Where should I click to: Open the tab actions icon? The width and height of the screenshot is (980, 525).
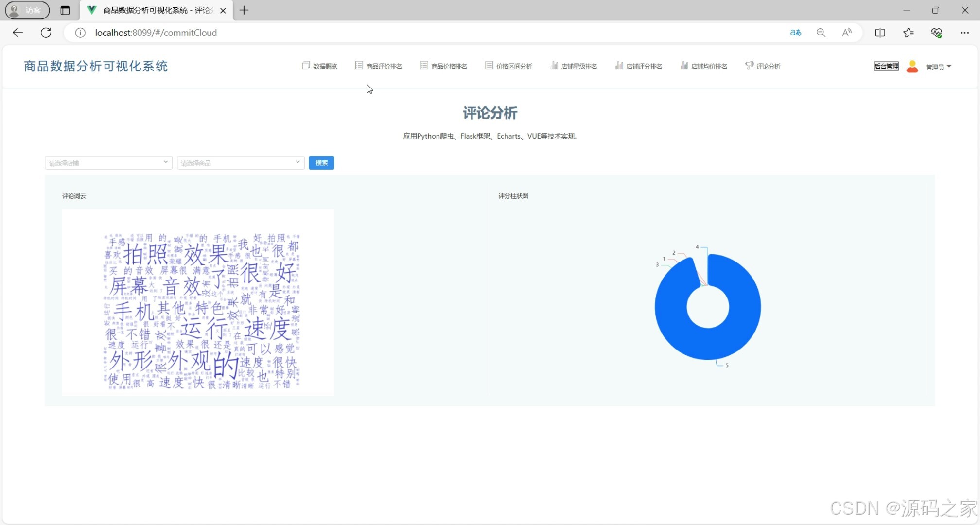click(65, 10)
